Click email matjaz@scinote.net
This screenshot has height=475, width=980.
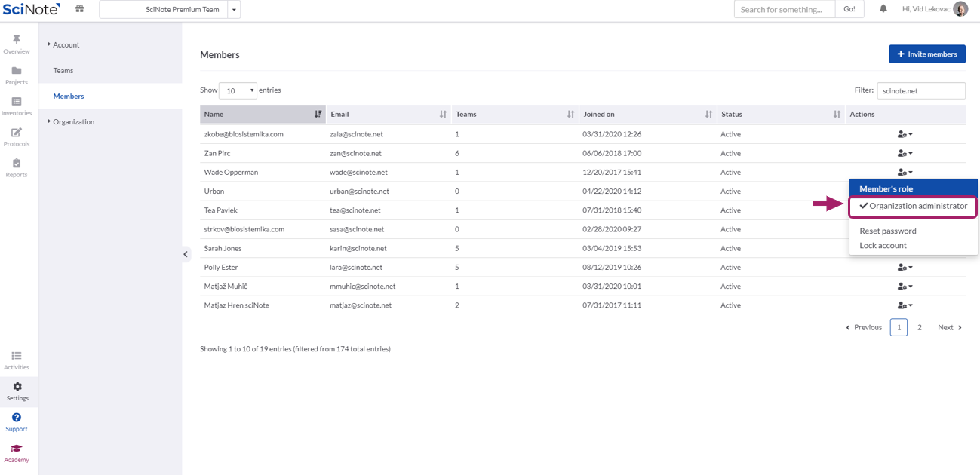tap(361, 305)
